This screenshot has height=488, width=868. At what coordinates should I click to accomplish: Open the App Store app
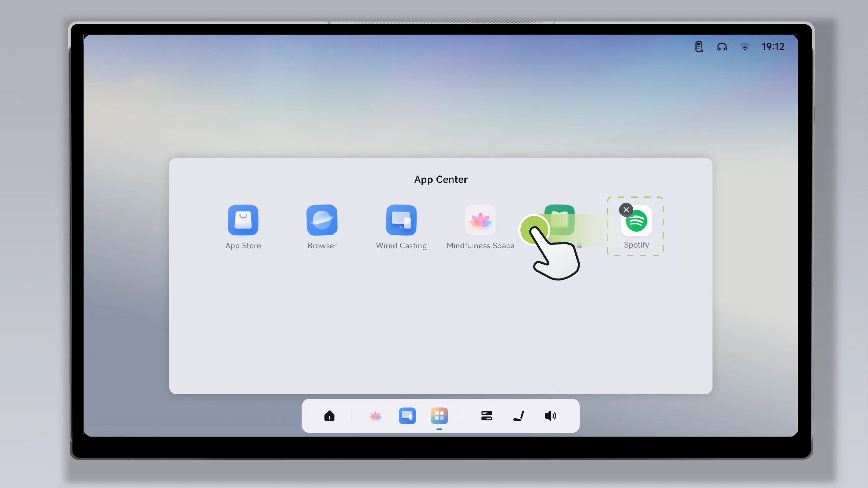click(243, 220)
